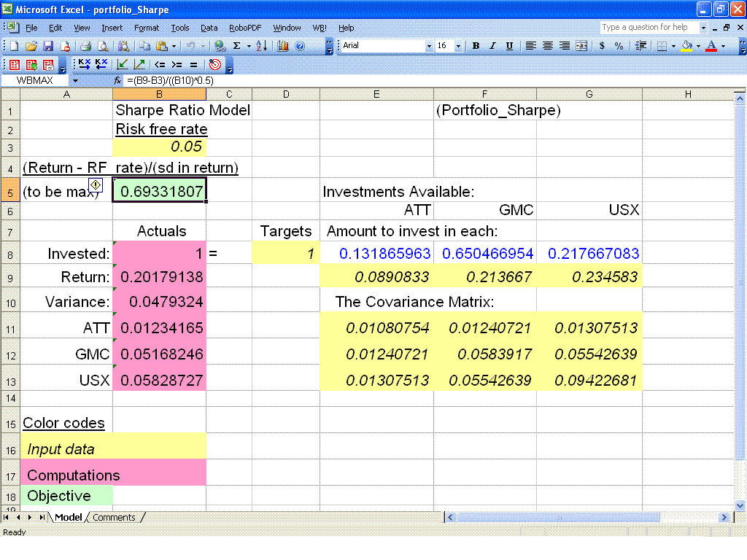Image resolution: width=747 pixels, height=560 pixels.
Task: Click the Insert Function fx button
Action: [x=117, y=80]
